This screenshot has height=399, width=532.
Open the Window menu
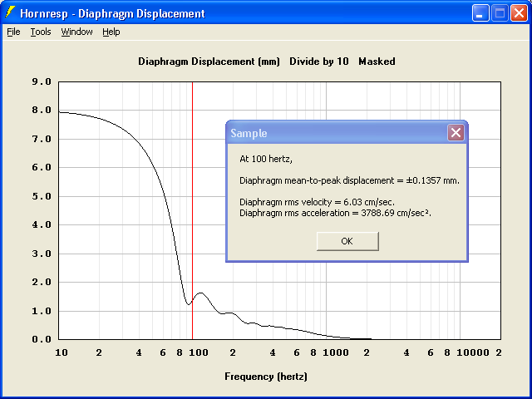pyautogui.click(x=76, y=32)
